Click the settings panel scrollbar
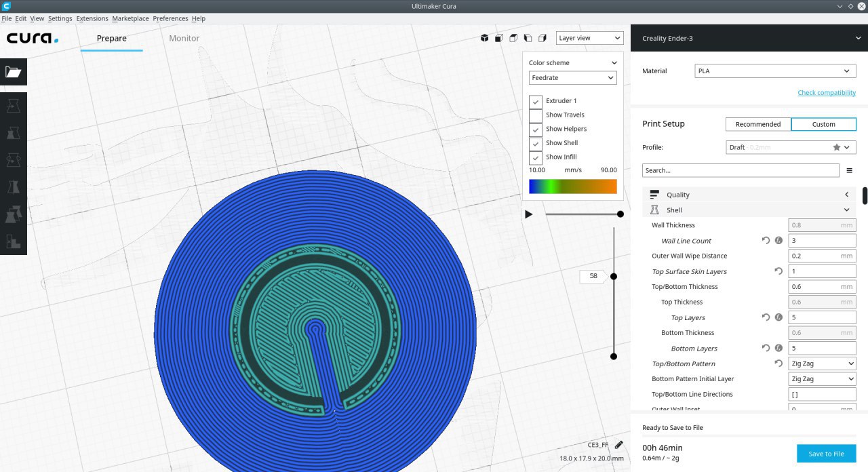 865,195
